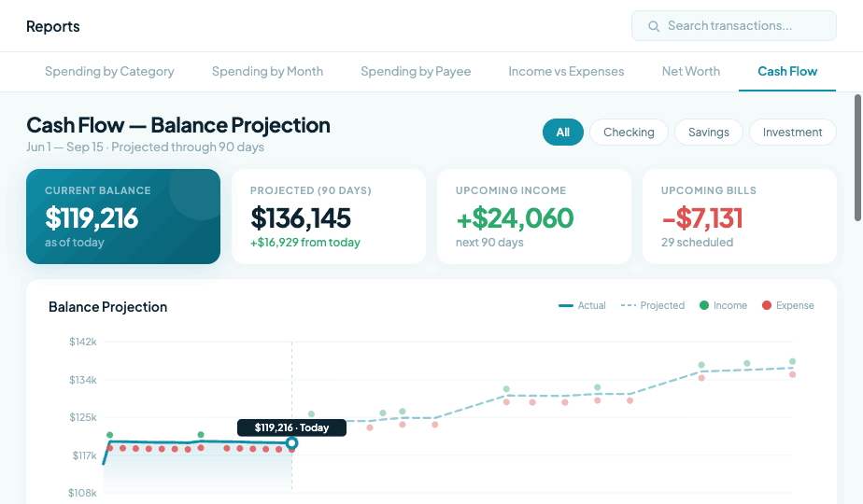Screen dimensions: 863x504
Task: Click the $119,216 · Today tooltip
Action: [291, 427]
